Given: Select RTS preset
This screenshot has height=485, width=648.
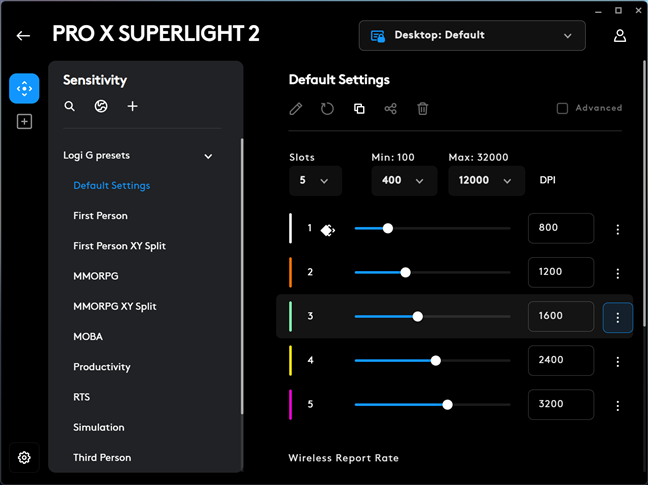Looking at the screenshot, I should point(81,397).
